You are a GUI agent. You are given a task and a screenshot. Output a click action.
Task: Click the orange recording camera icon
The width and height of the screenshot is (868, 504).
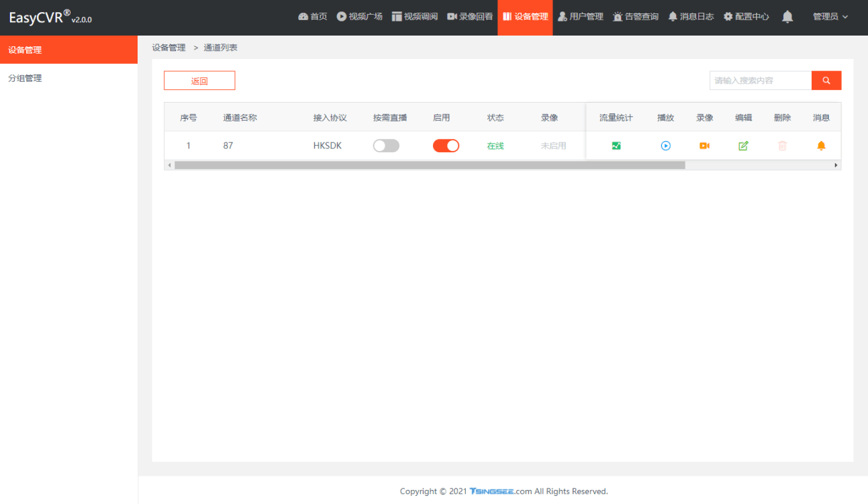pyautogui.click(x=704, y=146)
